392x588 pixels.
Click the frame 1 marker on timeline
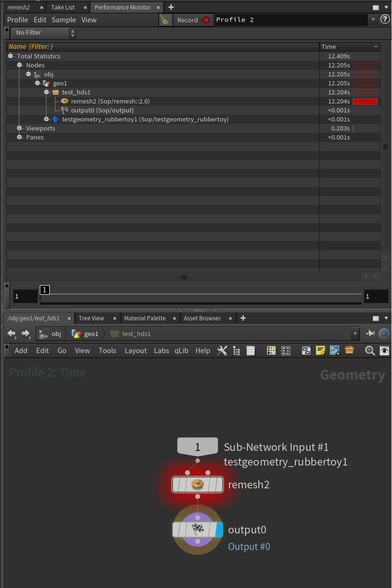pos(45,289)
